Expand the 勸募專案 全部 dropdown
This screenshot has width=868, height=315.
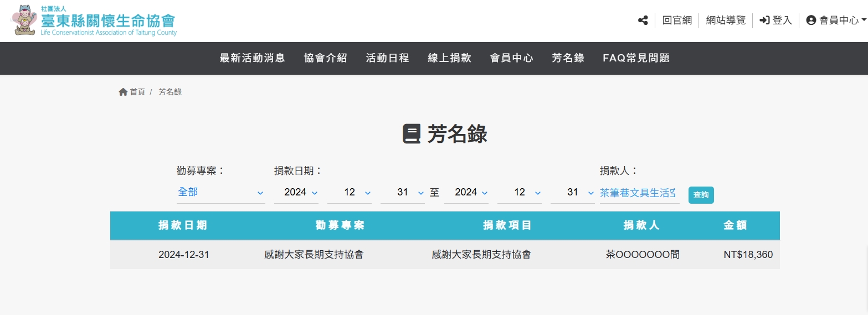[x=220, y=193]
